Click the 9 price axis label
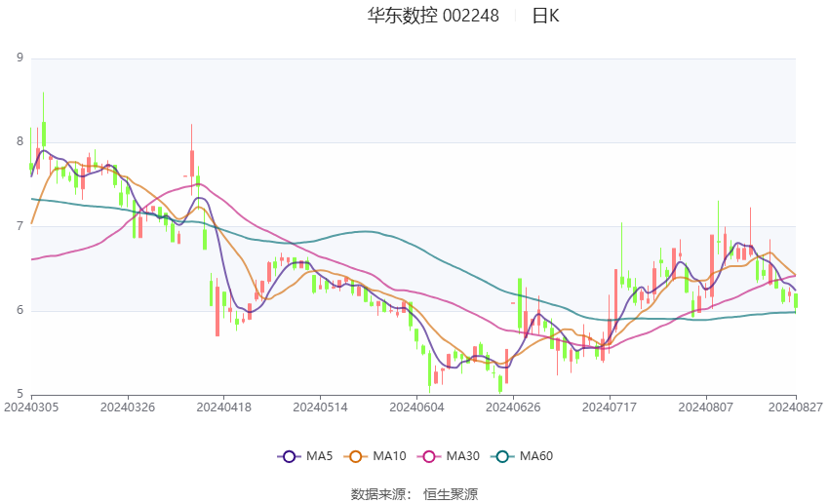 20,58
